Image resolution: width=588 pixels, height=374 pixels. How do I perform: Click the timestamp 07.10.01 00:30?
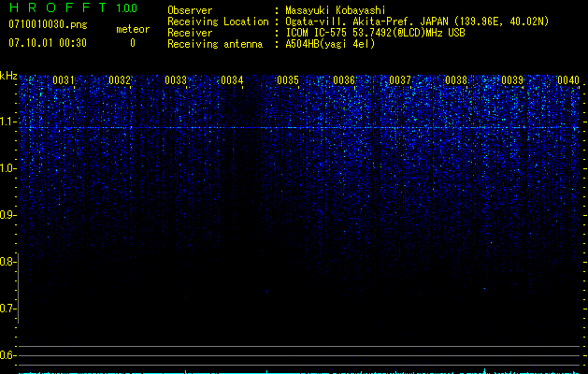pos(48,43)
